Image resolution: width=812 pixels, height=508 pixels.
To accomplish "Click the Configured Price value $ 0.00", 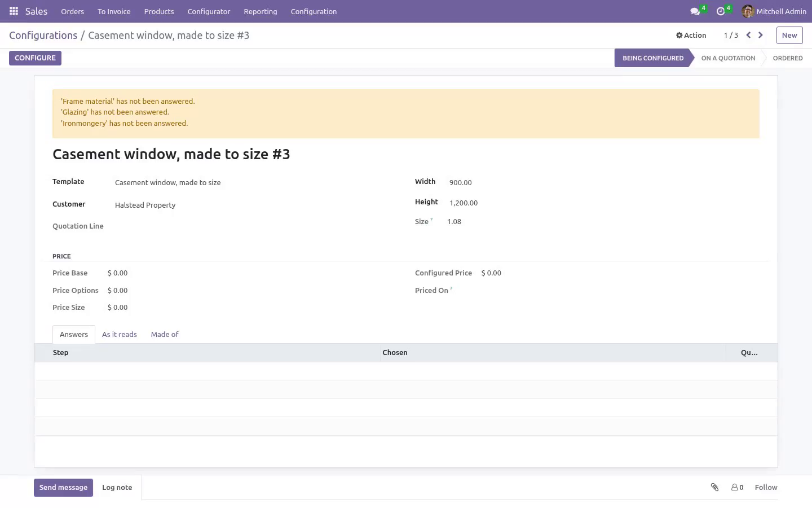I will (491, 273).
